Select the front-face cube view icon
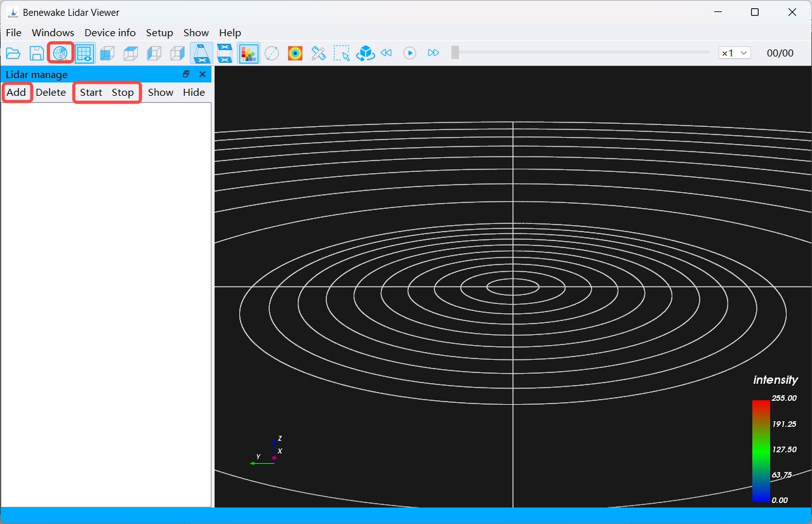The width and height of the screenshot is (812, 524). click(x=107, y=53)
